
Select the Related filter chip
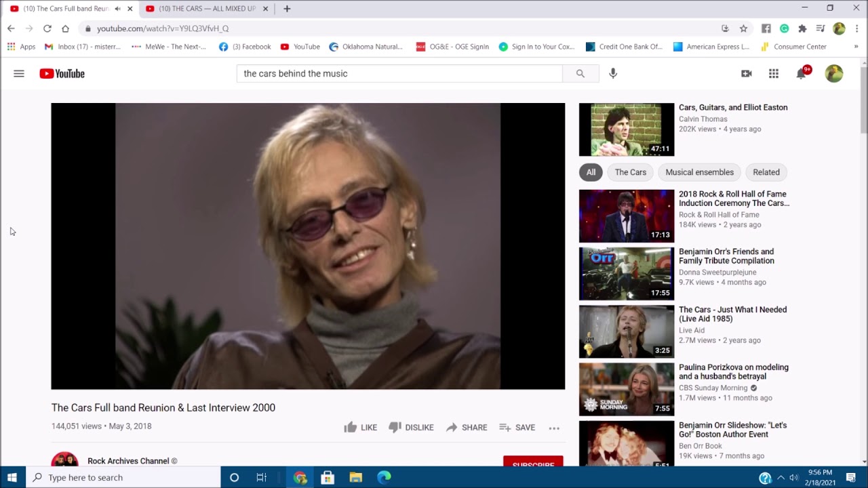tap(766, 172)
